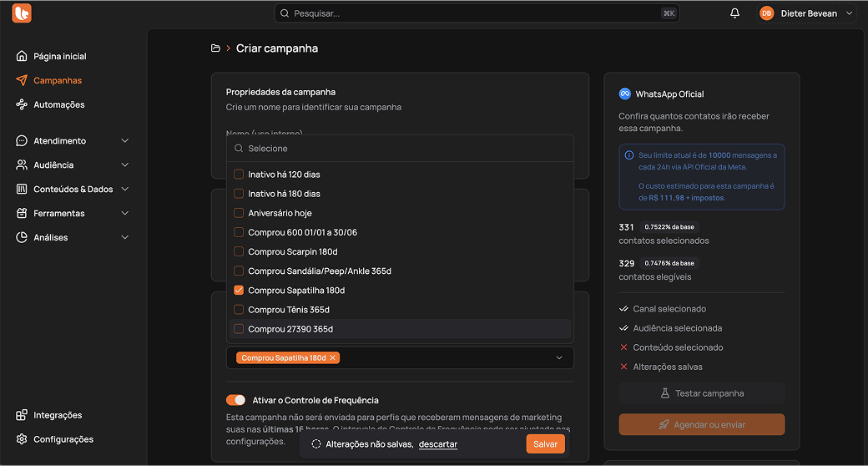The image size is (868, 466).
Task: Go to Campanhas in the sidebar
Action: pyautogui.click(x=57, y=80)
